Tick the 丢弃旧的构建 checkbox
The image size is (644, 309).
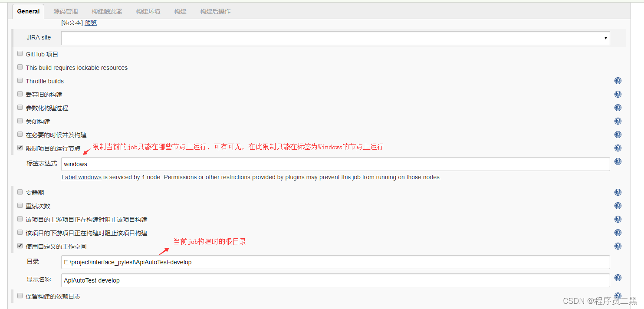coord(20,94)
